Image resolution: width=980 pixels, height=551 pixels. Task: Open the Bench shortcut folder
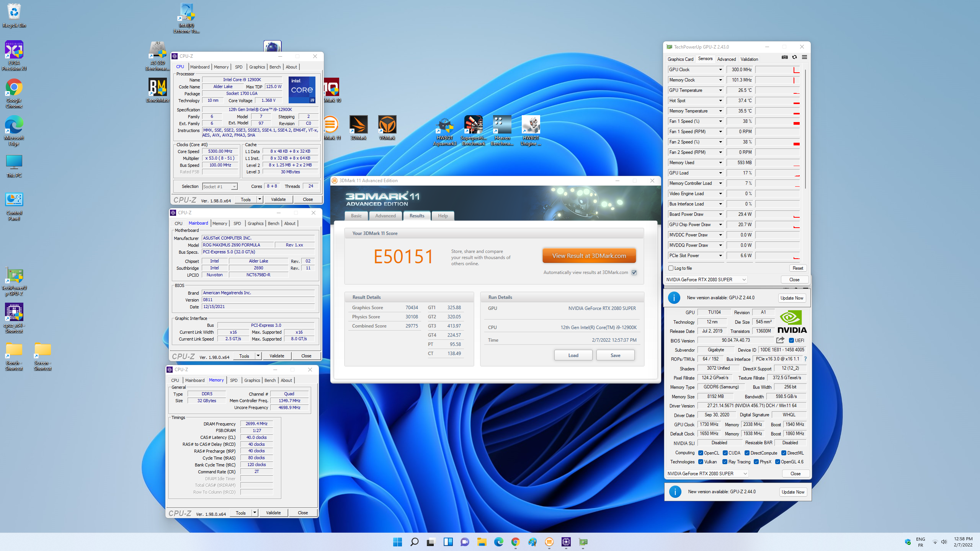click(x=14, y=356)
